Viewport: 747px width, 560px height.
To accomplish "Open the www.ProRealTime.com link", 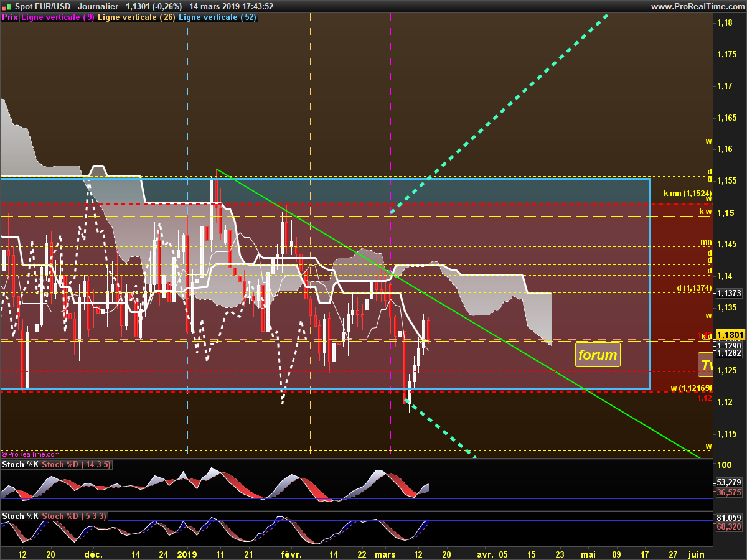I will click(697, 6).
